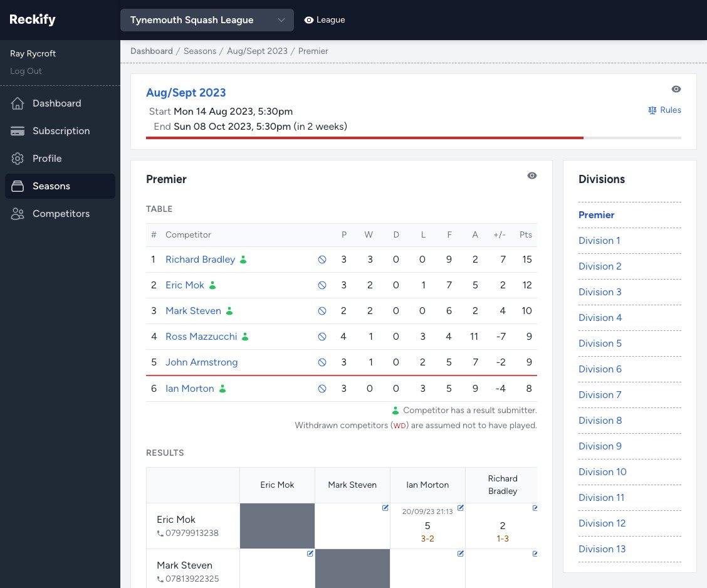
Task: Open Mark Steven competitor link in table
Action: [193, 311]
